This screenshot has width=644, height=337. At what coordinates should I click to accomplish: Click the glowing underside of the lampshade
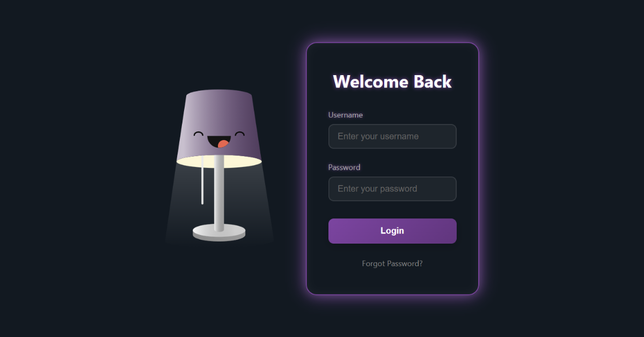(219, 161)
